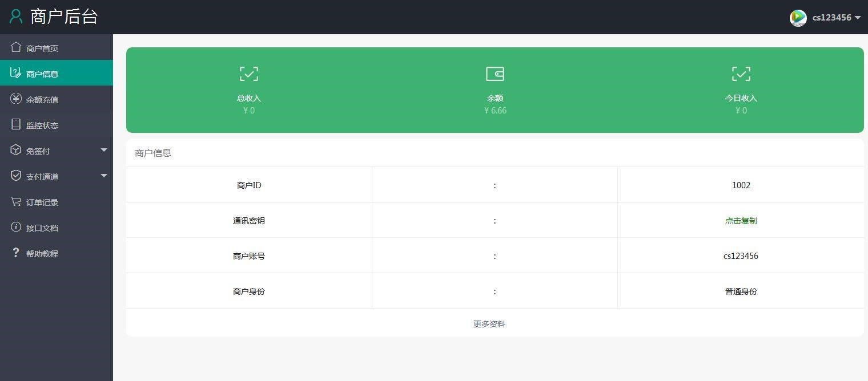Click the cs123456 value in the table
Viewport: 868px width, 381px height.
[741, 256]
